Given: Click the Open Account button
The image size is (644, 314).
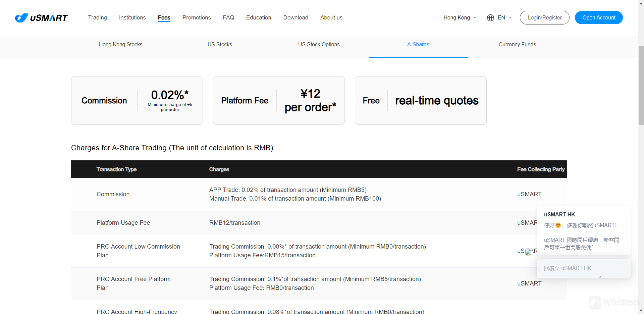Looking at the screenshot, I should (x=599, y=18).
